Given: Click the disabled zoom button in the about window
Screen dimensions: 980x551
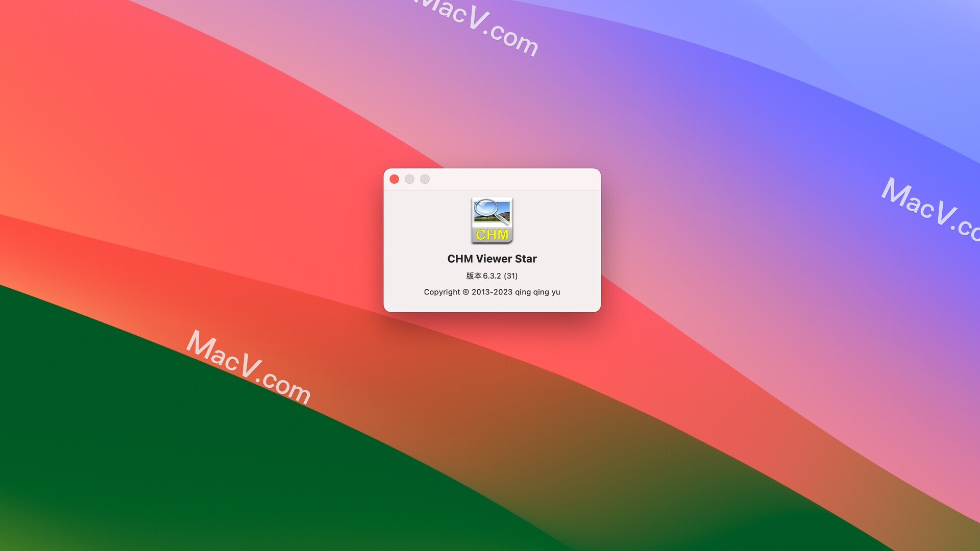Looking at the screenshot, I should pos(425,179).
